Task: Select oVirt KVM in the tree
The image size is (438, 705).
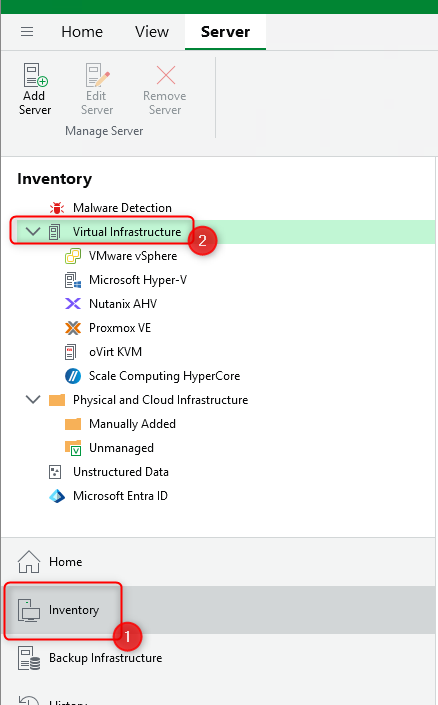Action: [x=116, y=352]
